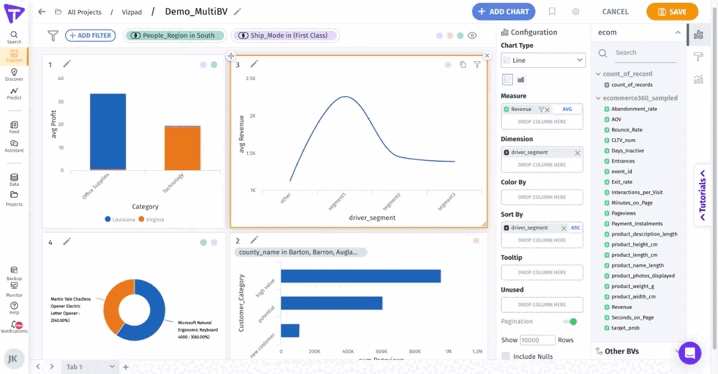Collapse the ecom dataset panel
This screenshot has width=718, height=374.
pos(678,33)
